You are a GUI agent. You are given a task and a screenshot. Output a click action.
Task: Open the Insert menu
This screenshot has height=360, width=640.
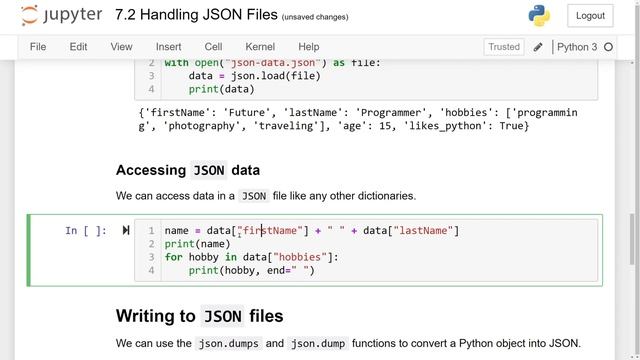tap(168, 47)
